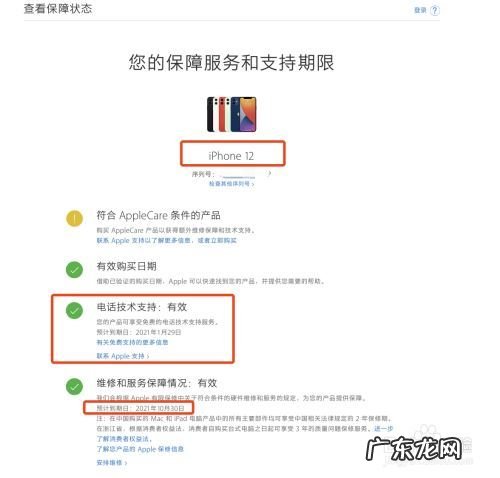This screenshot has height=478, width=500.
Task: Click the green check beside 有效购买日期
Action: point(74,270)
